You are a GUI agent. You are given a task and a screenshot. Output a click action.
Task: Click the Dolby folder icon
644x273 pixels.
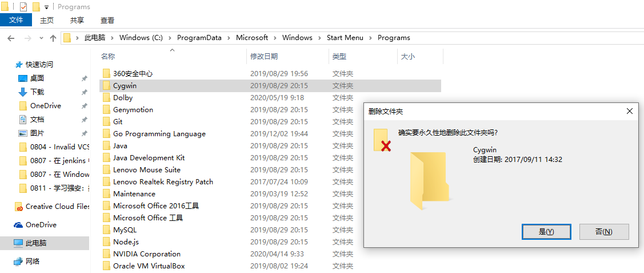pos(106,98)
